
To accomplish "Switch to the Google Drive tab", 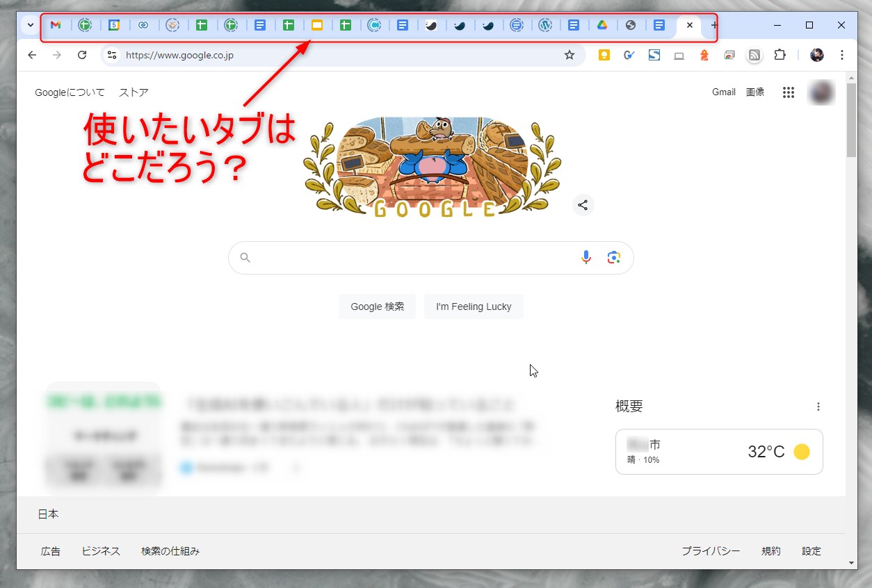I will pos(602,25).
